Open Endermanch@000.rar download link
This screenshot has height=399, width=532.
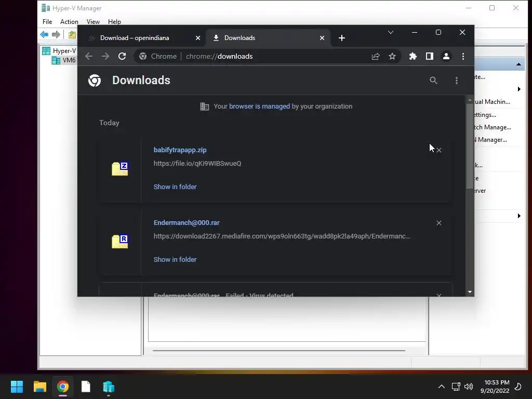[x=187, y=222]
